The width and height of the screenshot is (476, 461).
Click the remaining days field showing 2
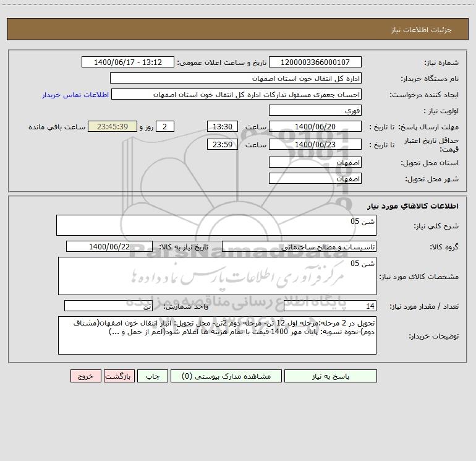tap(165, 126)
